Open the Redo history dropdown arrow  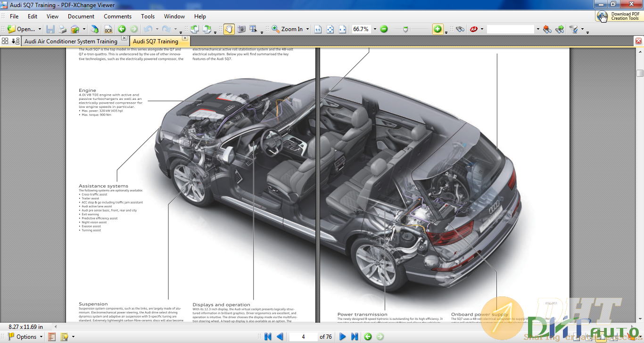[176, 29]
